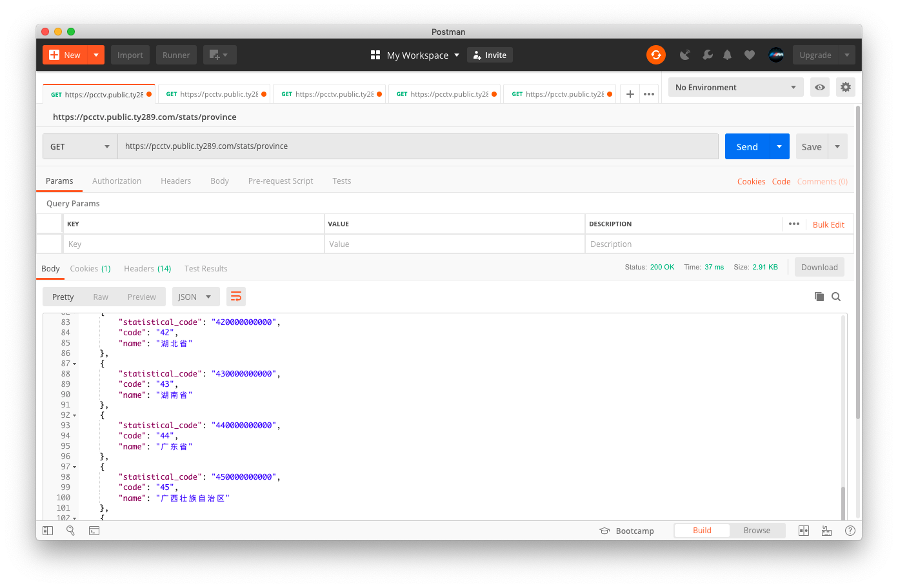Open the No Environment dropdown
This screenshot has height=588, width=898.
735,87
